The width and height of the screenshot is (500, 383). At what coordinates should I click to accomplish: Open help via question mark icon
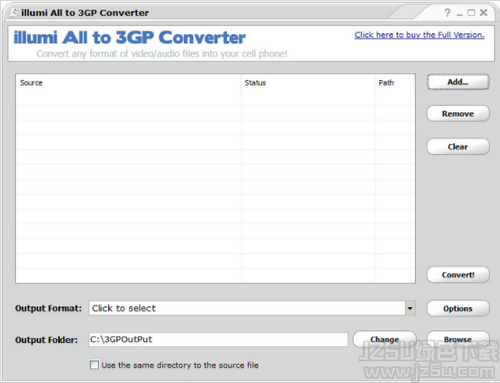pos(447,13)
